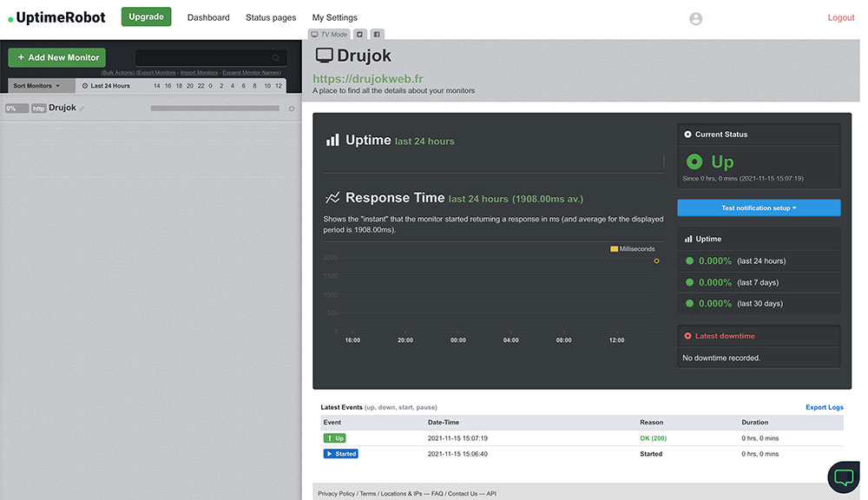Open the Locations & IPs footer link
This screenshot has width=868, height=500.
click(401, 494)
